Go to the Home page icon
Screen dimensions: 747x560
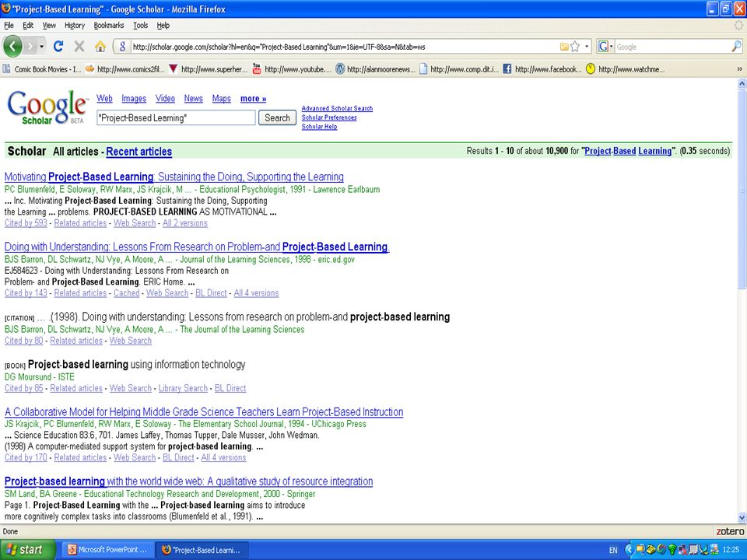click(x=100, y=46)
